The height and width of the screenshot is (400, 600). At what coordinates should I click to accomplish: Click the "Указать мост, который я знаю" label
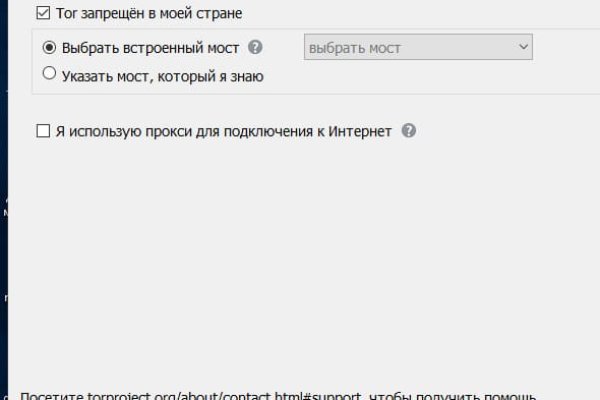163,74
